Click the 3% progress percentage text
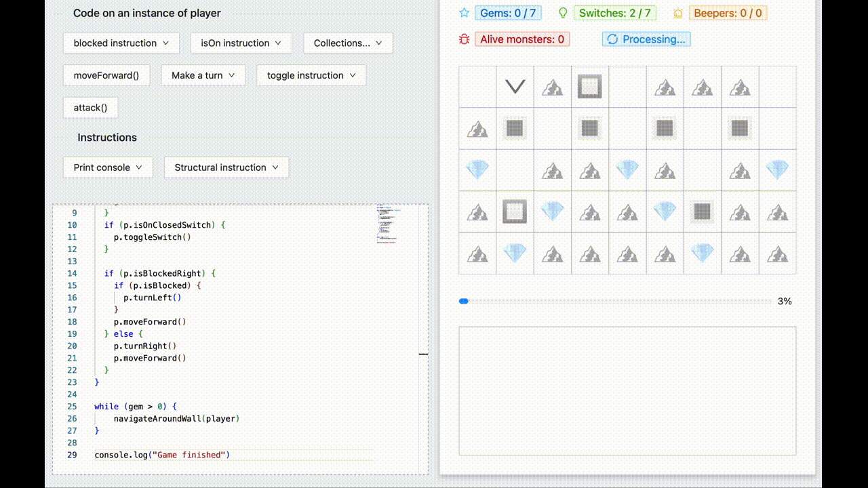The height and width of the screenshot is (488, 868). [785, 301]
